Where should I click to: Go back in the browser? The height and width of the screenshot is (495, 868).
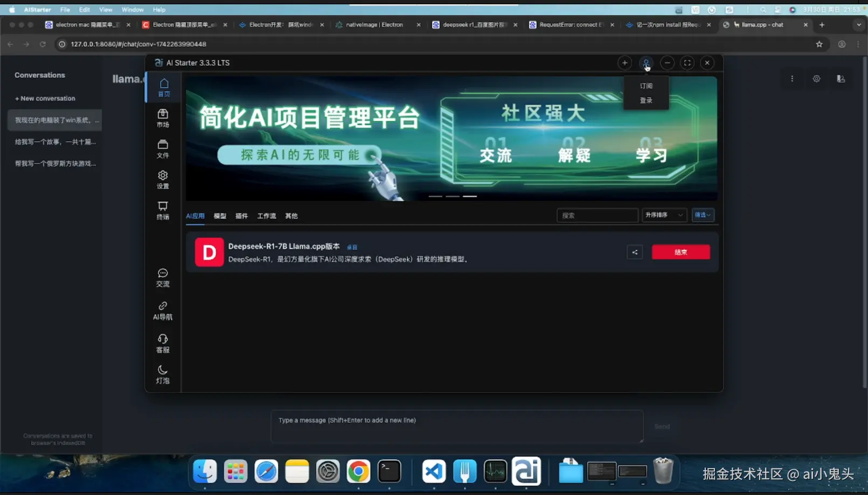[10, 44]
